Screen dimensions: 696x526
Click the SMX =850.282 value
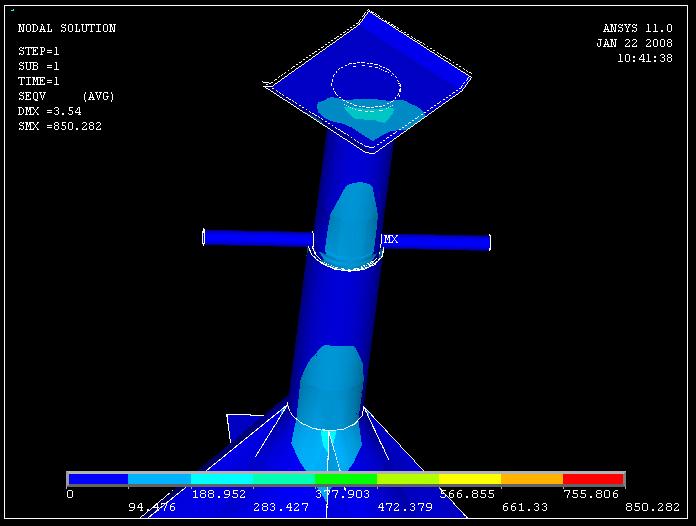pos(60,126)
